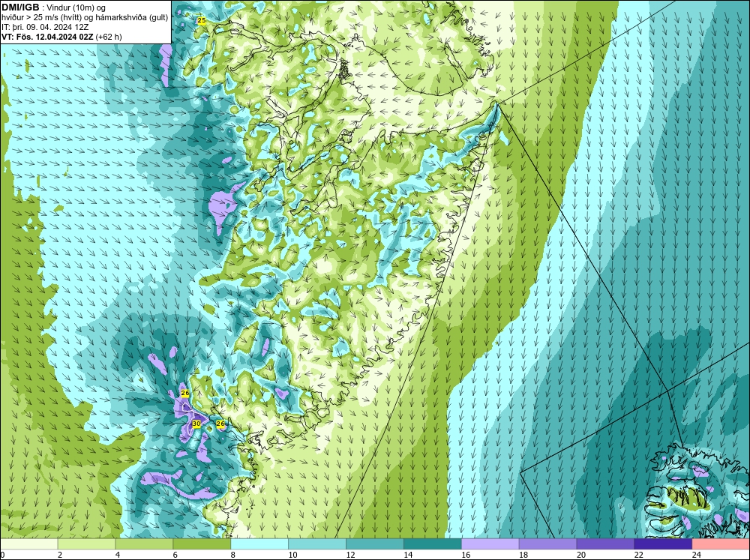
Task: Click the yellow gust label 25
Action: [x=201, y=20]
